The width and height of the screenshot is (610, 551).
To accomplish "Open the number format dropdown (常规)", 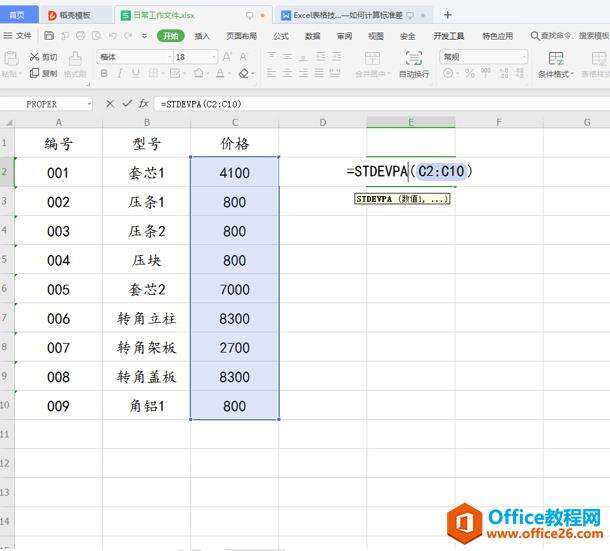I will tap(524, 57).
